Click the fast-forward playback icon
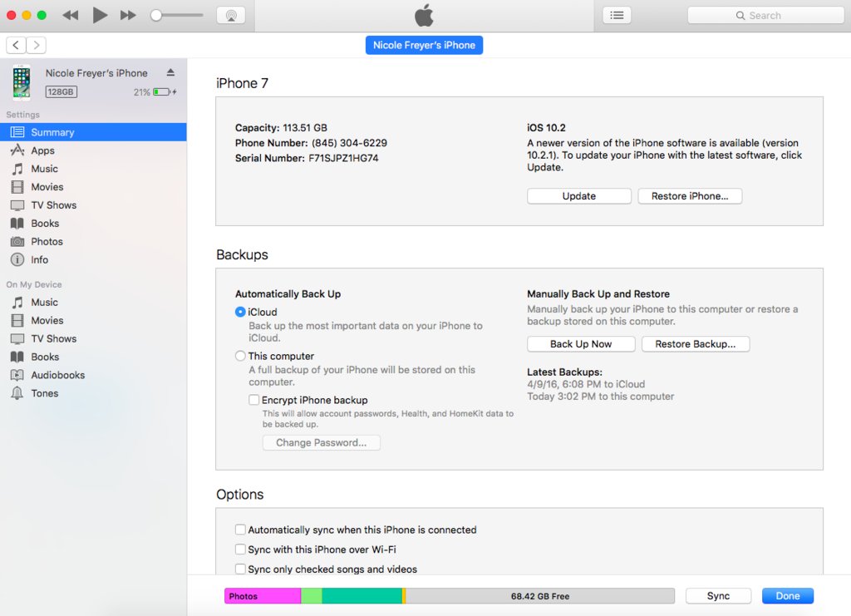Screen dimensions: 851x616 point(128,15)
